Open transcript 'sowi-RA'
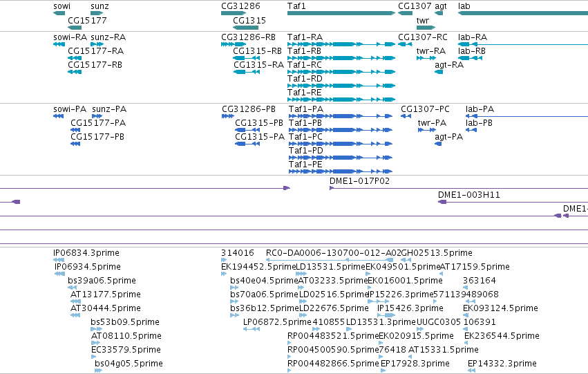588x374 pixels. [70, 37]
